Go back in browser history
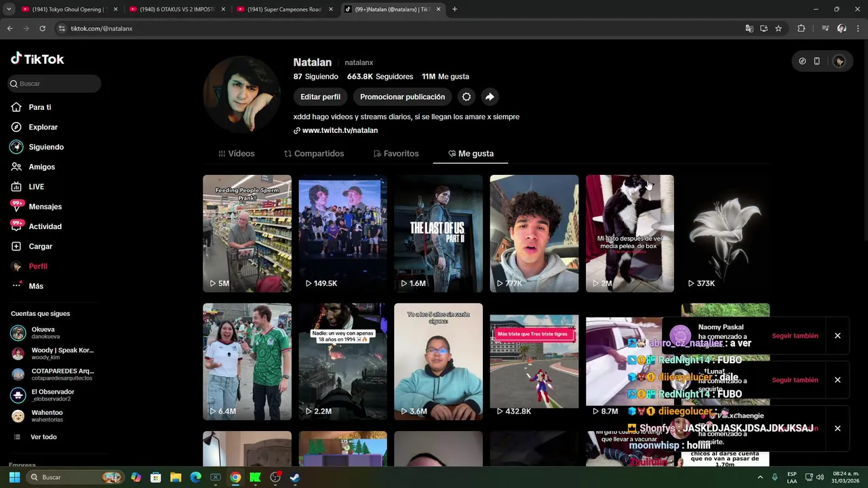868x488 pixels. click(x=9, y=28)
